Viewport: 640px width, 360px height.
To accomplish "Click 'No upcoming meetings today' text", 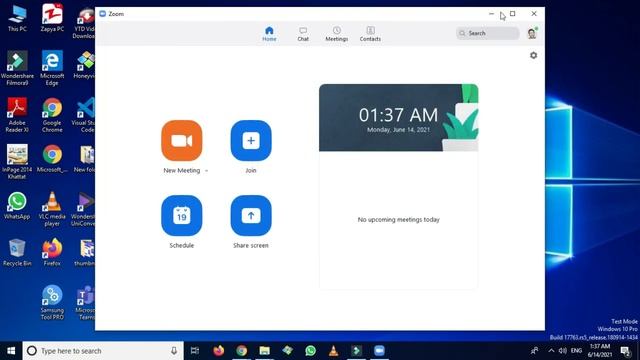I will [398, 220].
